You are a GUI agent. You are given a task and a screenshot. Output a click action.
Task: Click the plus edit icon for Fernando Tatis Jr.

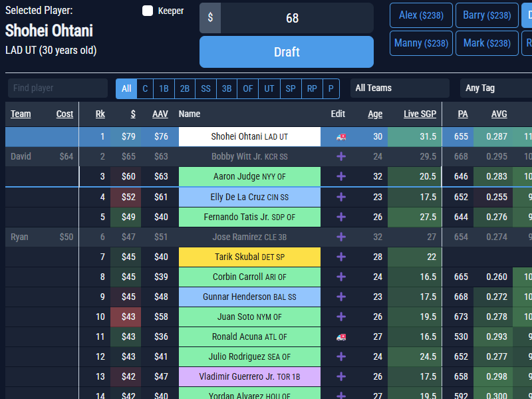point(341,217)
